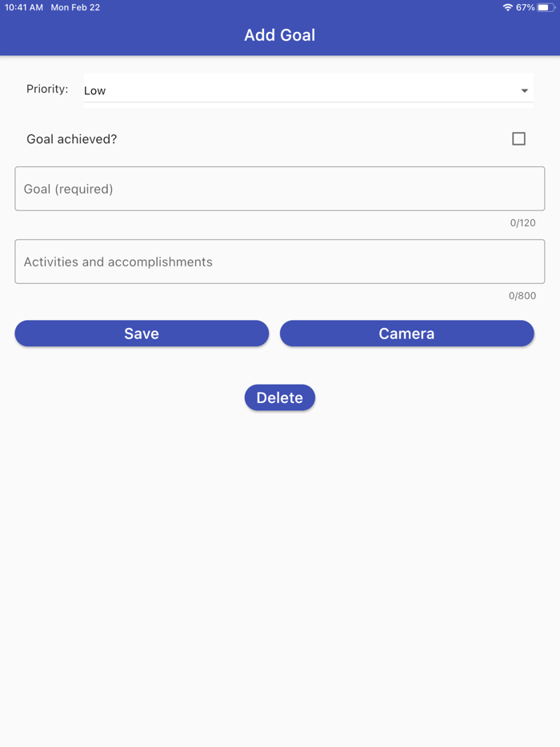Click the Activities and accomplishments field
Screen dimensions: 560x747
click(x=279, y=261)
